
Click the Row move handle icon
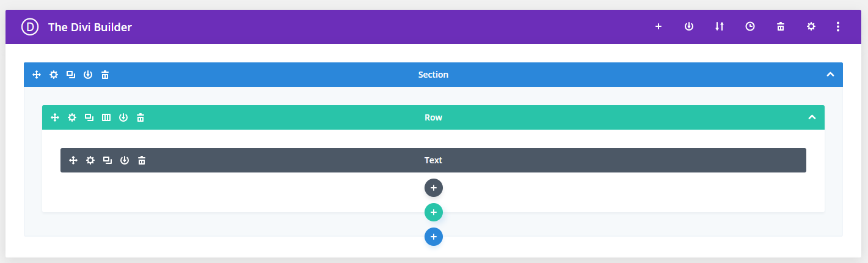click(55, 117)
